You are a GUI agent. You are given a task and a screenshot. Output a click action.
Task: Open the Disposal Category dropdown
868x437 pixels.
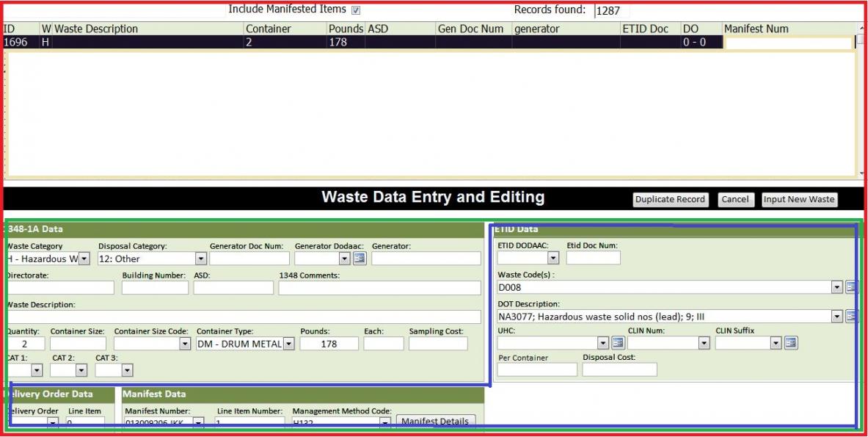click(200, 259)
